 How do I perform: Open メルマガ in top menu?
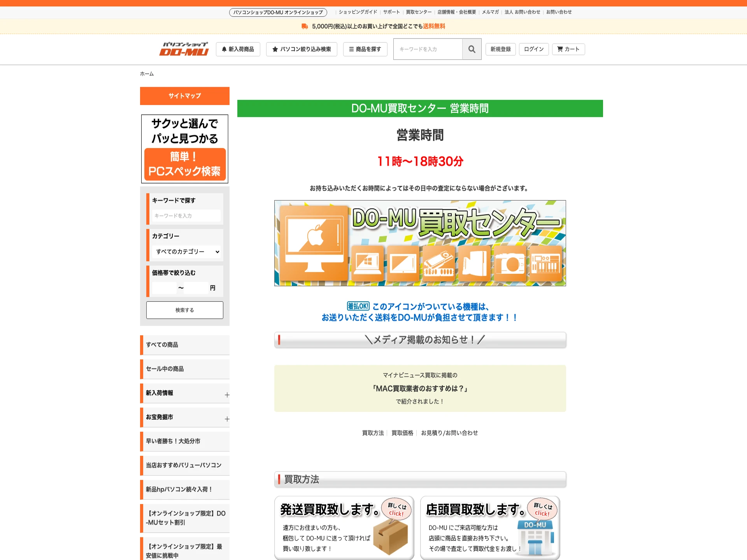coord(490,12)
